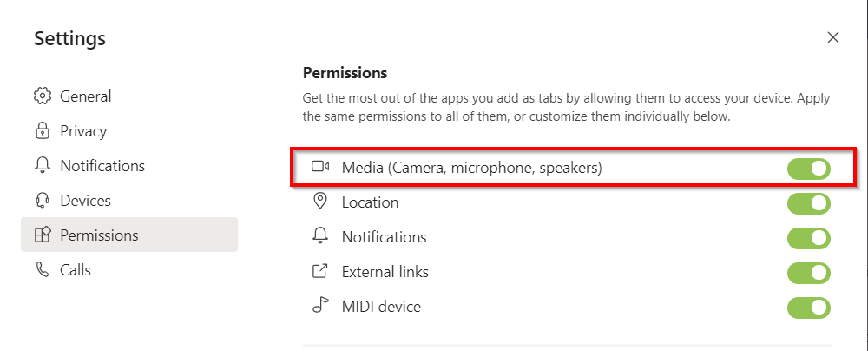The width and height of the screenshot is (868, 351).
Task: Click the General gear icon
Action: [42, 96]
